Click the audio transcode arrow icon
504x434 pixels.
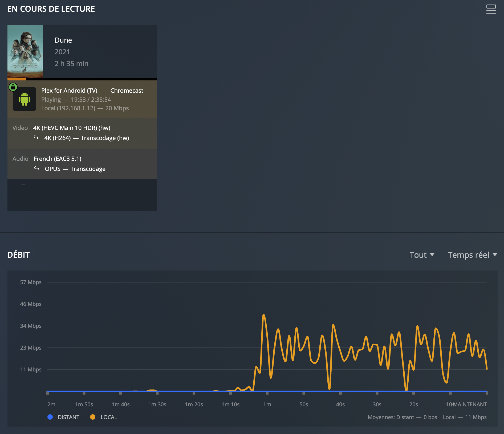(37, 169)
